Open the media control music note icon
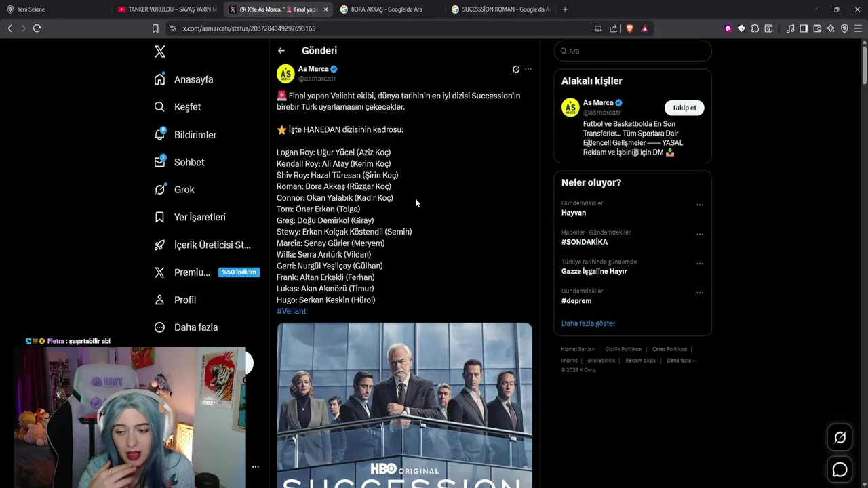Image resolution: width=868 pixels, height=488 pixels. click(x=790, y=28)
